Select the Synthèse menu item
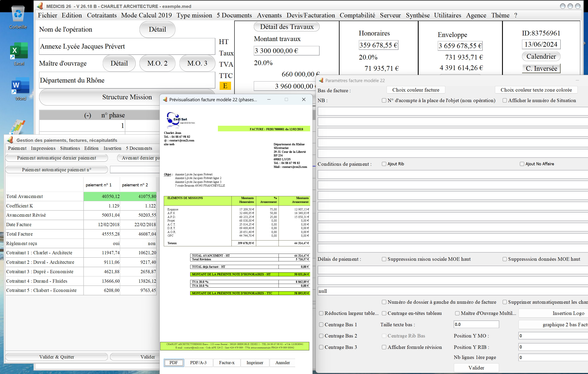 pyautogui.click(x=418, y=15)
